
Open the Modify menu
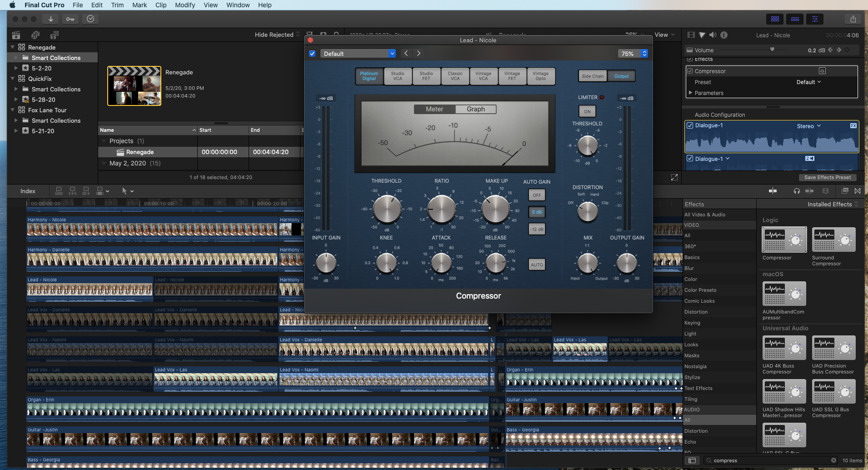point(185,5)
